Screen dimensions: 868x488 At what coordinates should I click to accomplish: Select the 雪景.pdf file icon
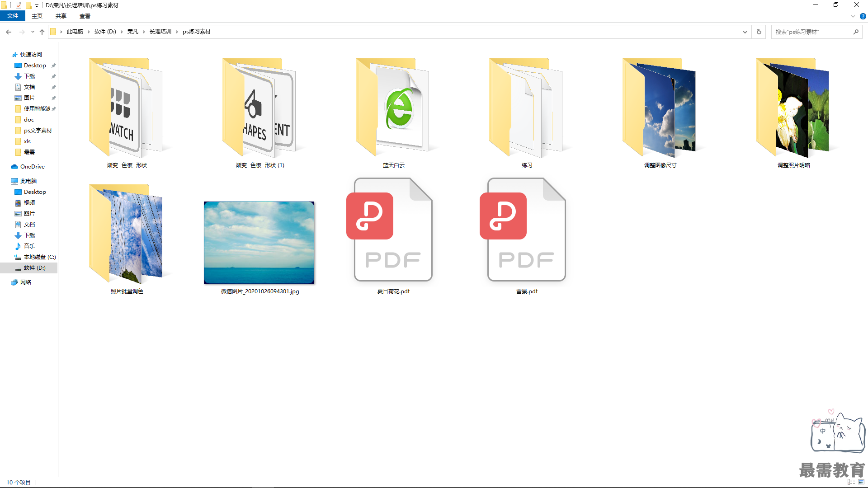coord(523,230)
